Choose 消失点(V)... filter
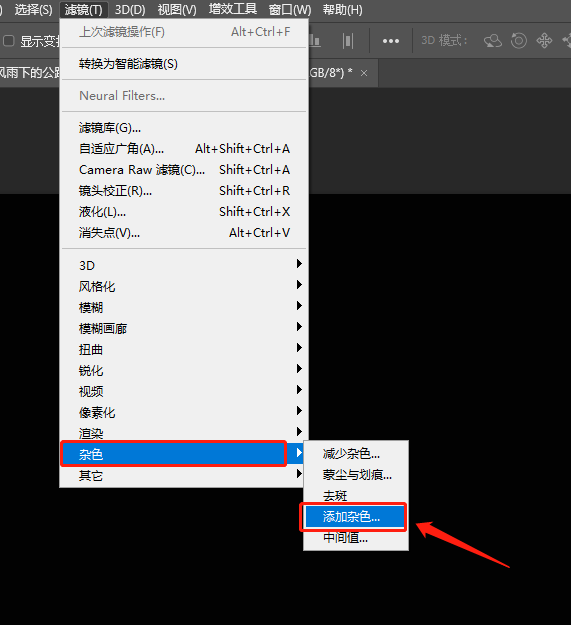The height and width of the screenshot is (625, 571). 184,233
